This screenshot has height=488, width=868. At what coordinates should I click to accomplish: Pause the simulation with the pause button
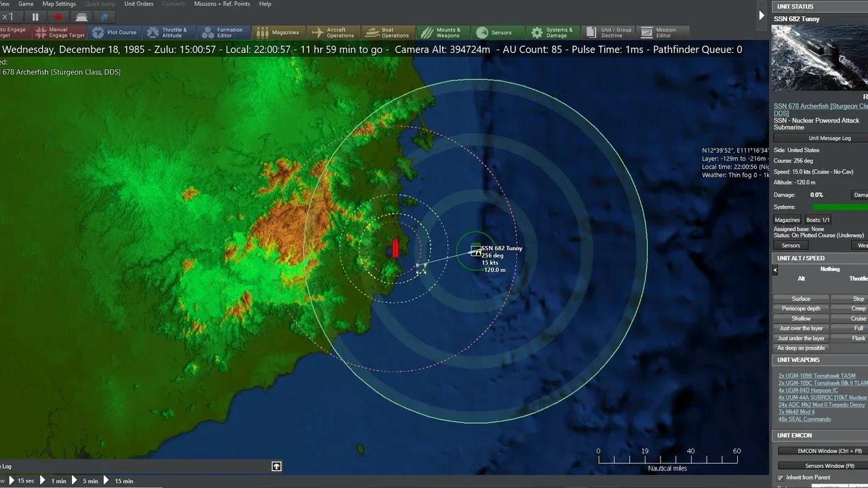point(35,17)
